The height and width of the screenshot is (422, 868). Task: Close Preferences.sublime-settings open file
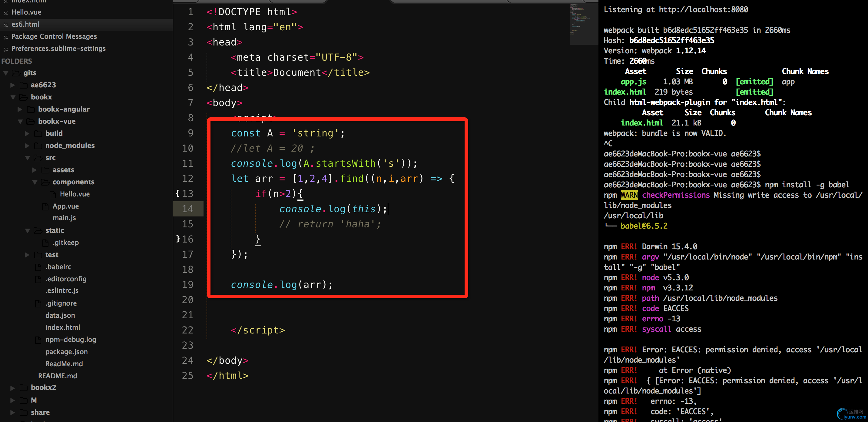pyautogui.click(x=5, y=49)
